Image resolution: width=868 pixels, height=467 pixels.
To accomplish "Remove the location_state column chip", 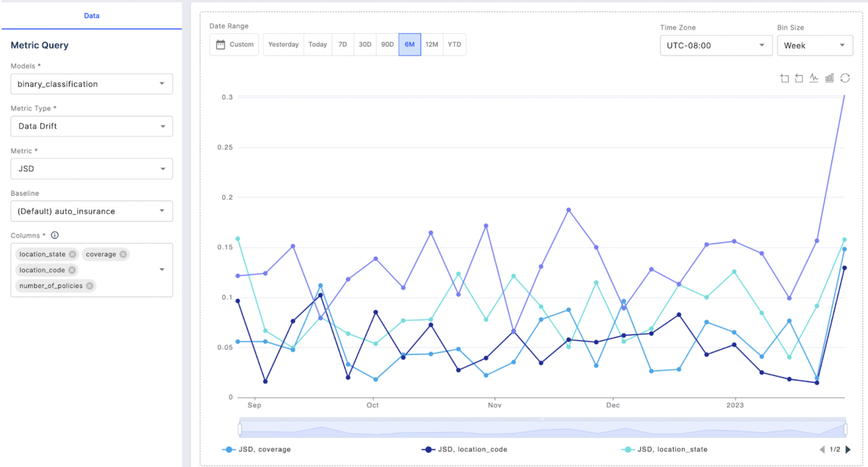I will click(x=73, y=254).
